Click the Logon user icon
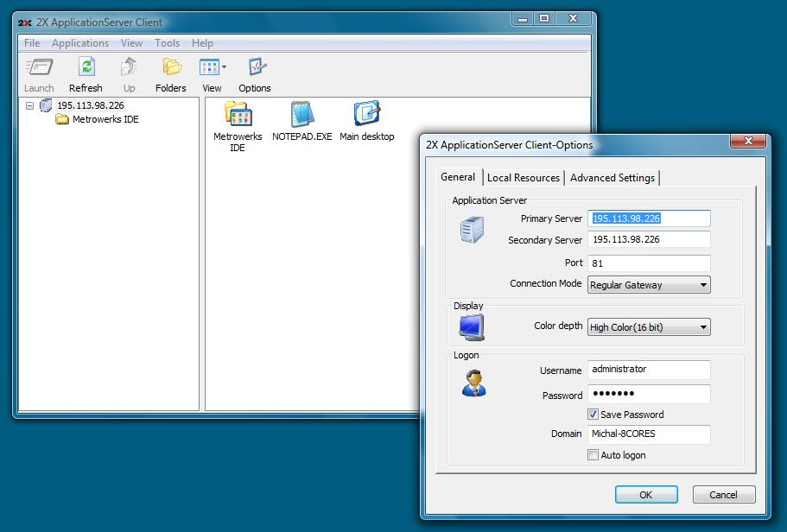787x532 pixels. (x=473, y=383)
